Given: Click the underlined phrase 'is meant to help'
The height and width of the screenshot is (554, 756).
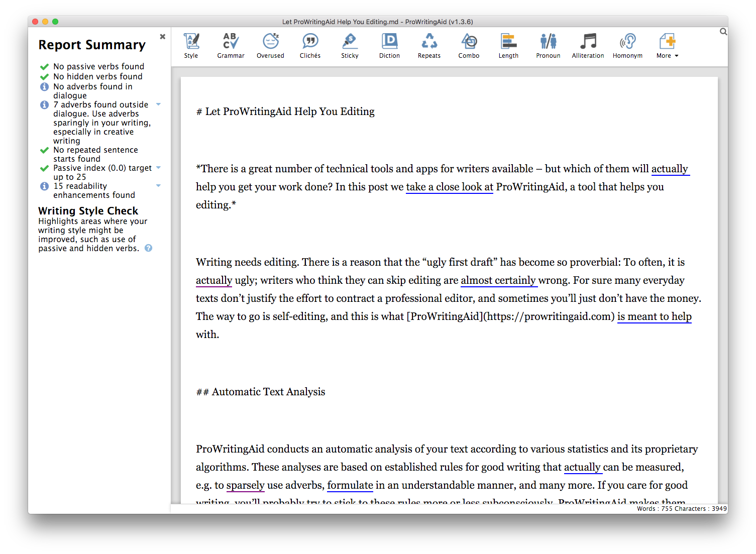Looking at the screenshot, I should tap(655, 316).
